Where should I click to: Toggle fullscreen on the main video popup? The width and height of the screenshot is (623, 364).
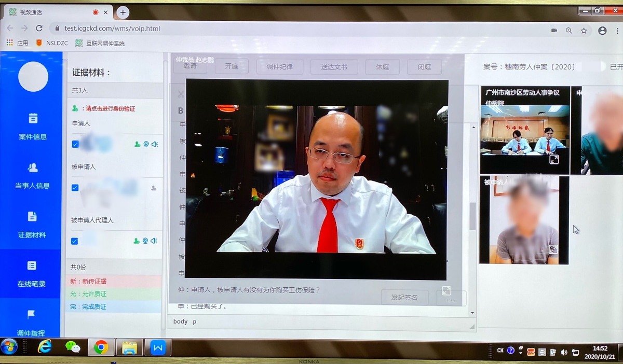446,290
